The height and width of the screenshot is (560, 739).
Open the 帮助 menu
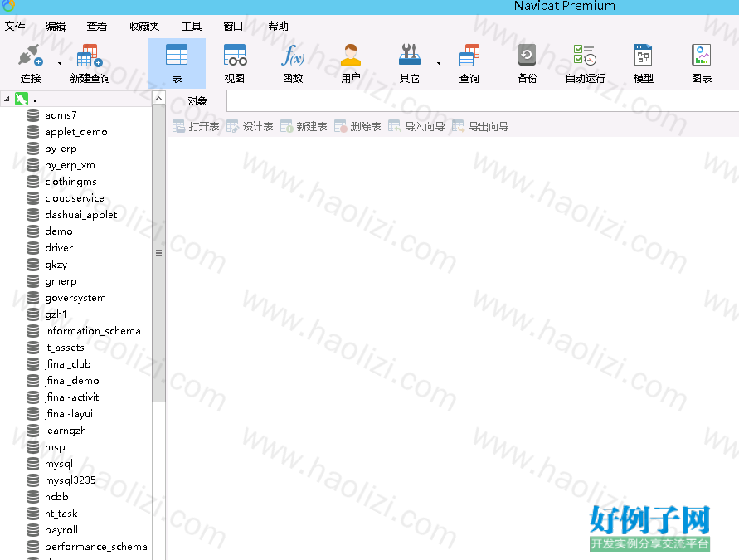tap(278, 27)
